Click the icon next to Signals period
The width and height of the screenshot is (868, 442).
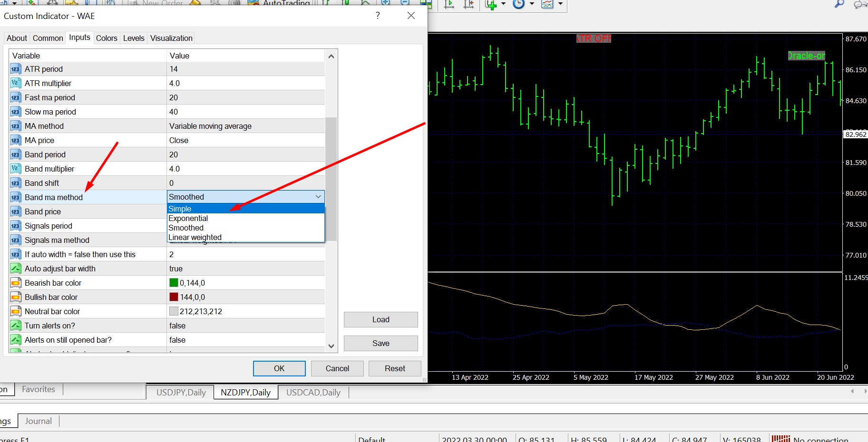(16, 226)
